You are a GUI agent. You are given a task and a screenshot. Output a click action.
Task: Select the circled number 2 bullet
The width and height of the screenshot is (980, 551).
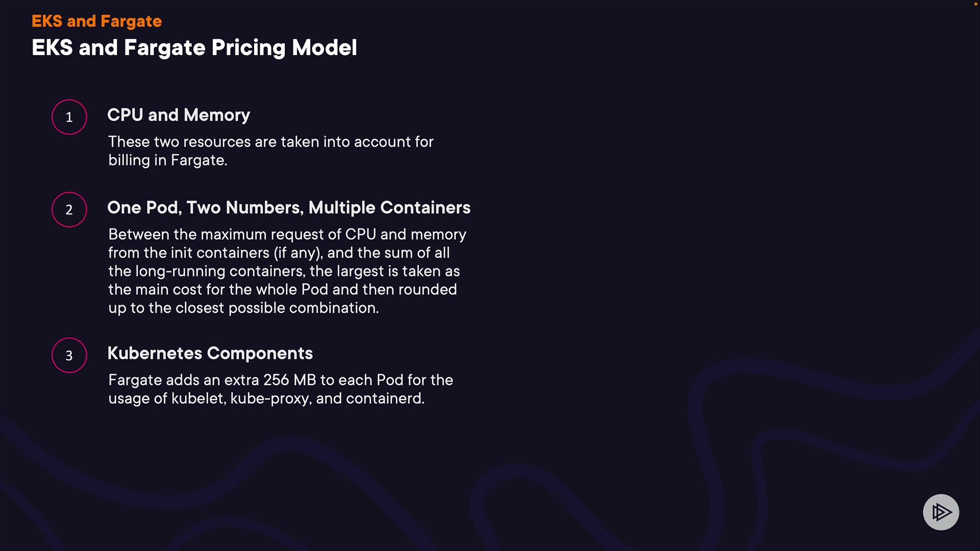tap(69, 209)
